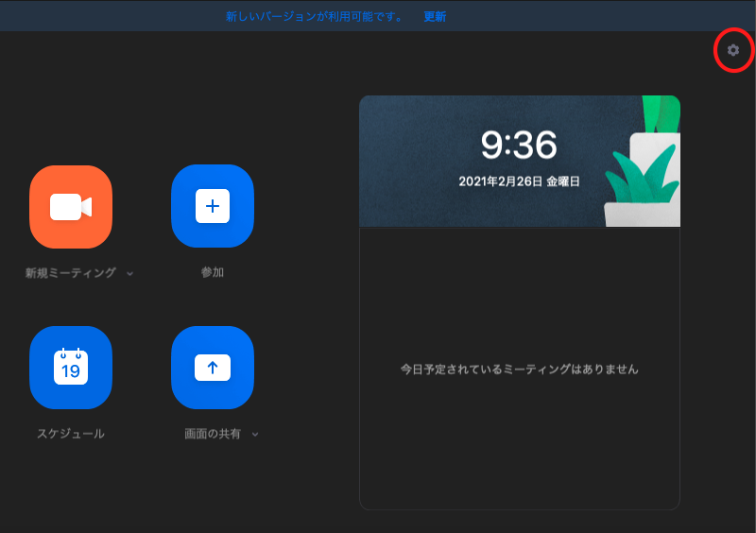Select the スケジュール label
This screenshot has height=533, width=756.
pos(71,434)
